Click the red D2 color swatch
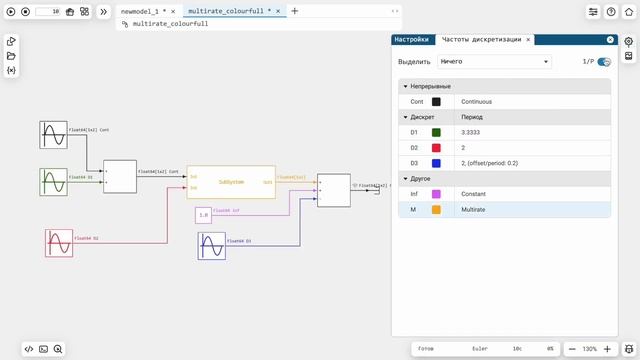 coord(436,148)
